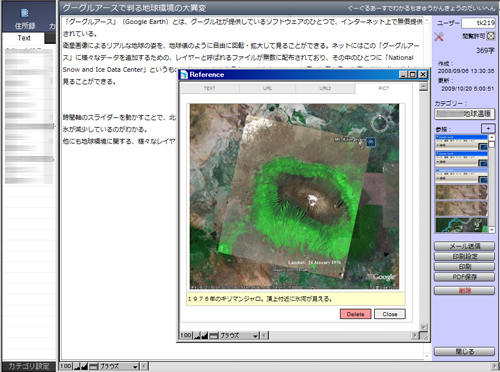The width and height of the screenshot is (500, 372).
Task: Maximize the Reference window
Action: coord(413,74)
